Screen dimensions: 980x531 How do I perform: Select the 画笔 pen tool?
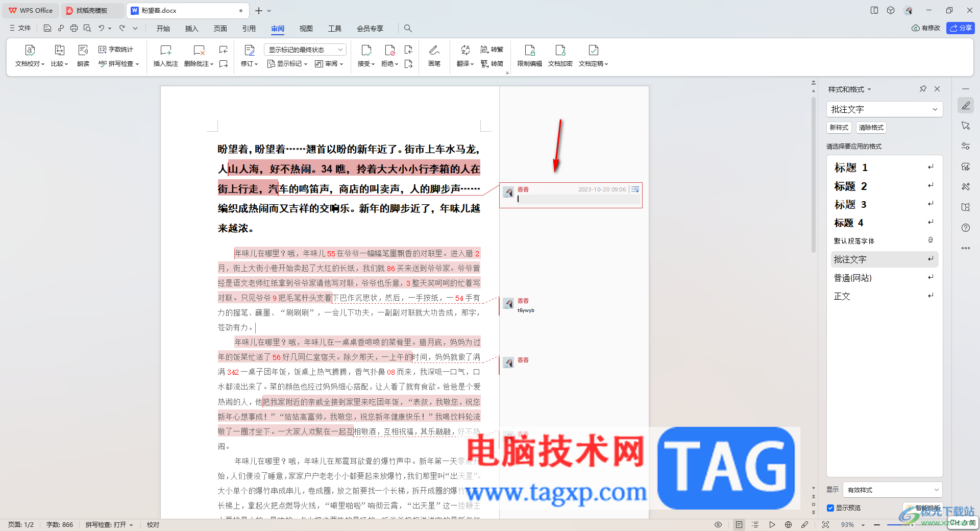point(434,50)
